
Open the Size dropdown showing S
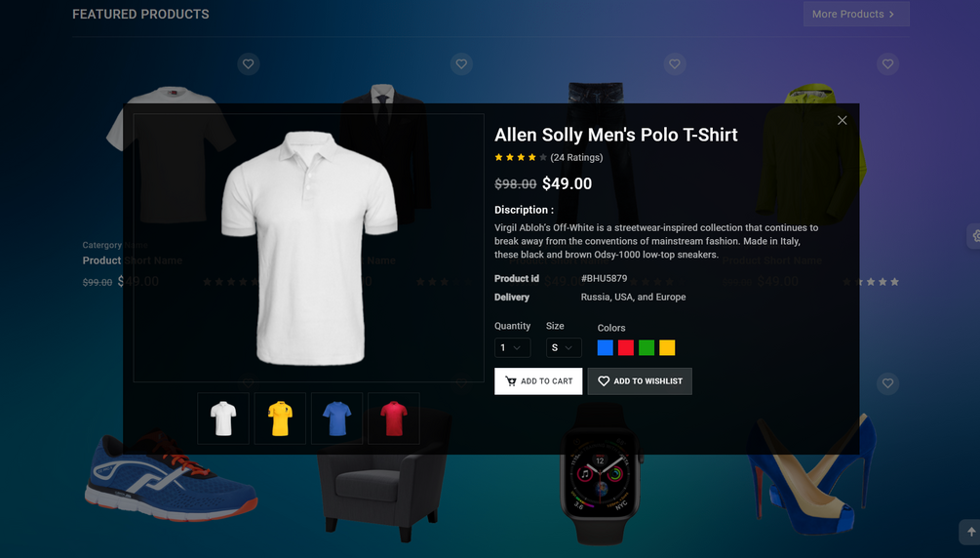[564, 348]
